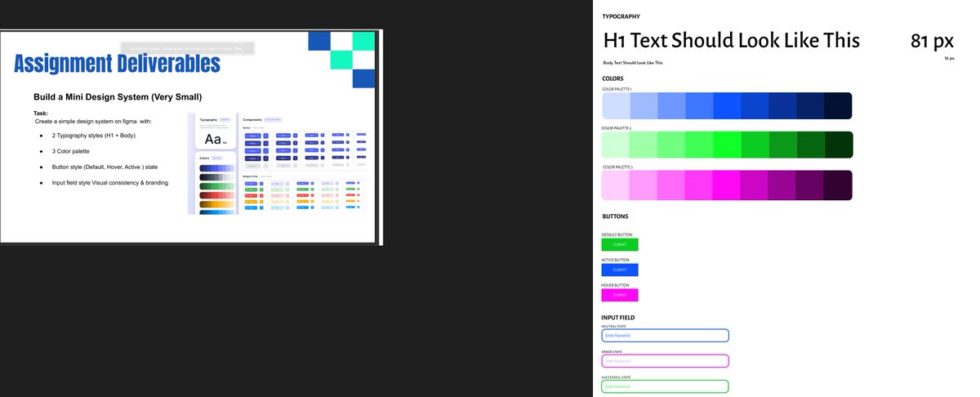The image size is (980, 397).
Task: Select the BUTTONS section heading
Action: click(615, 216)
